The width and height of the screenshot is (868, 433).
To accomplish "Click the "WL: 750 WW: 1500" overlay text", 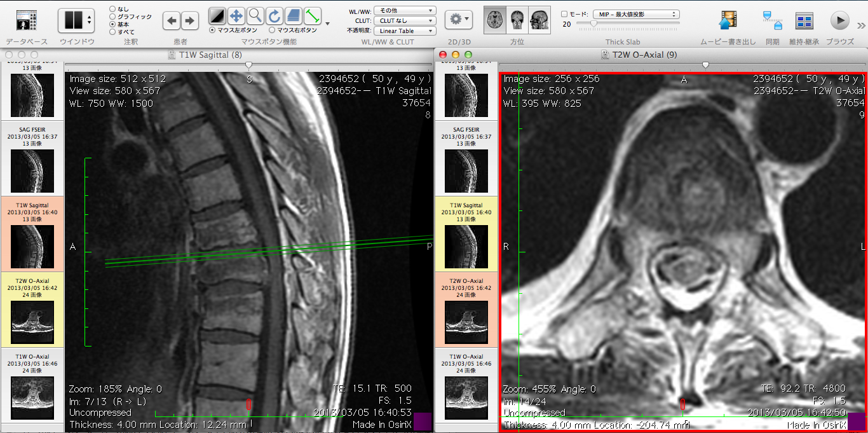I will tap(111, 103).
